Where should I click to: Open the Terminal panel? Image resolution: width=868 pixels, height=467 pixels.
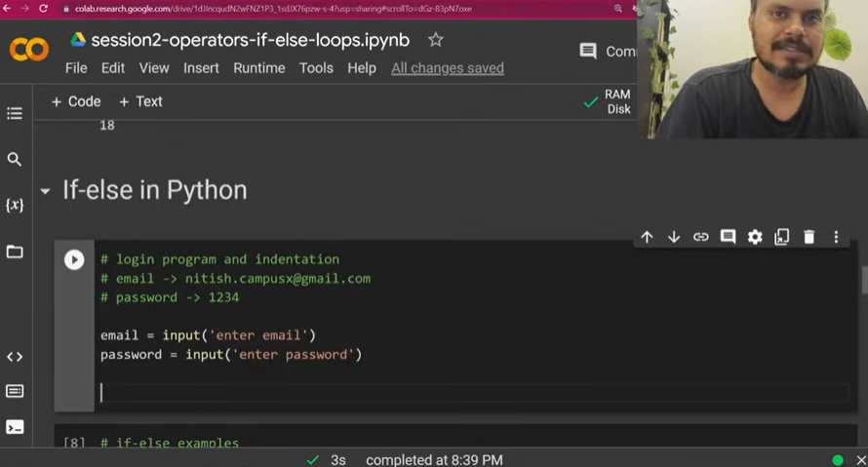[x=15, y=427]
